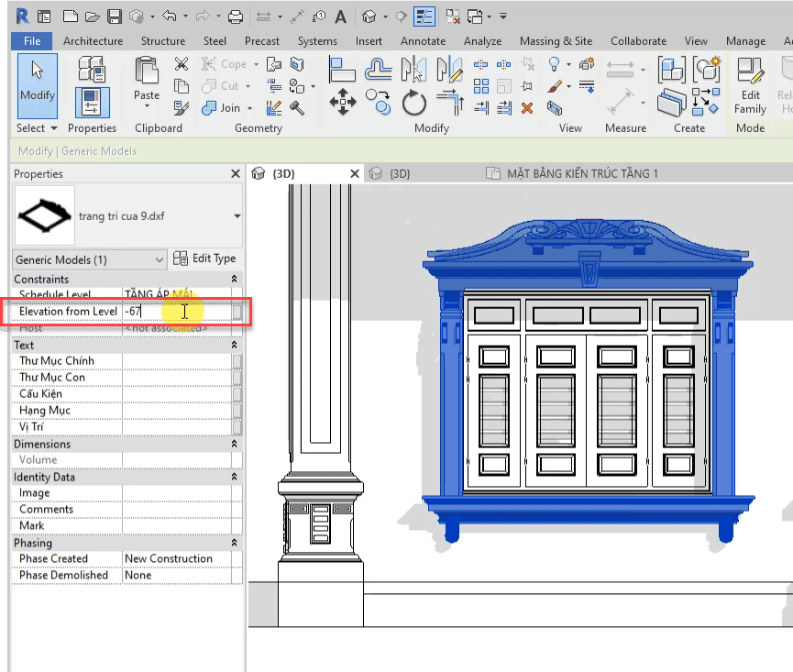
Task: Expand the Join dropdown arrow
Action: pyautogui.click(x=250, y=108)
